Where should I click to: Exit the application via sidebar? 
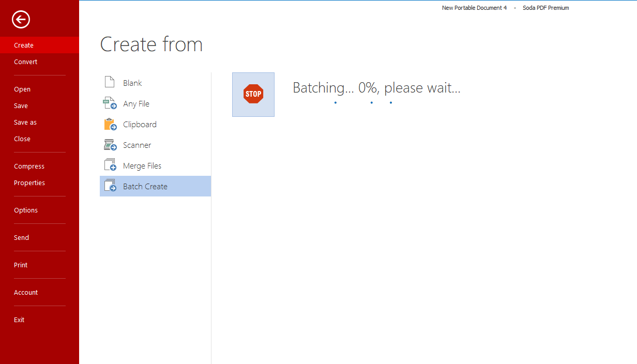(39, 320)
